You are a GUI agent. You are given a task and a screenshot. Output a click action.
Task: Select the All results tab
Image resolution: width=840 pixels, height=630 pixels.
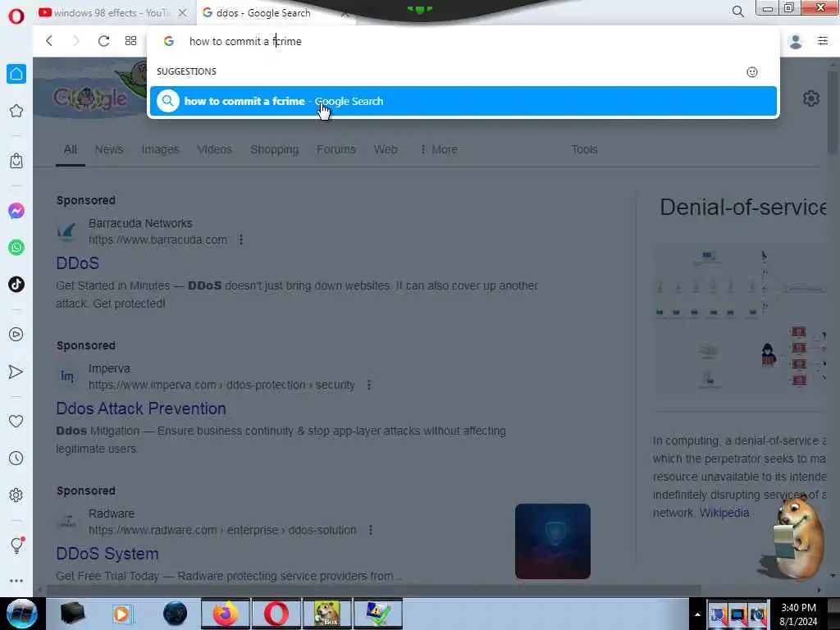[x=71, y=149]
